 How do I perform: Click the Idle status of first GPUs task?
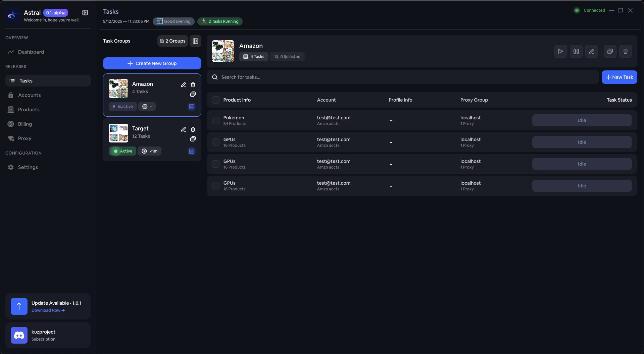582,142
